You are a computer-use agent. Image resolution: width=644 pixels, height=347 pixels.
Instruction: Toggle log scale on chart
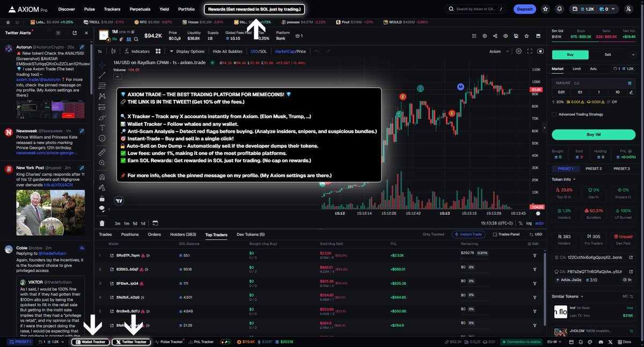click(x=530, y=223)
